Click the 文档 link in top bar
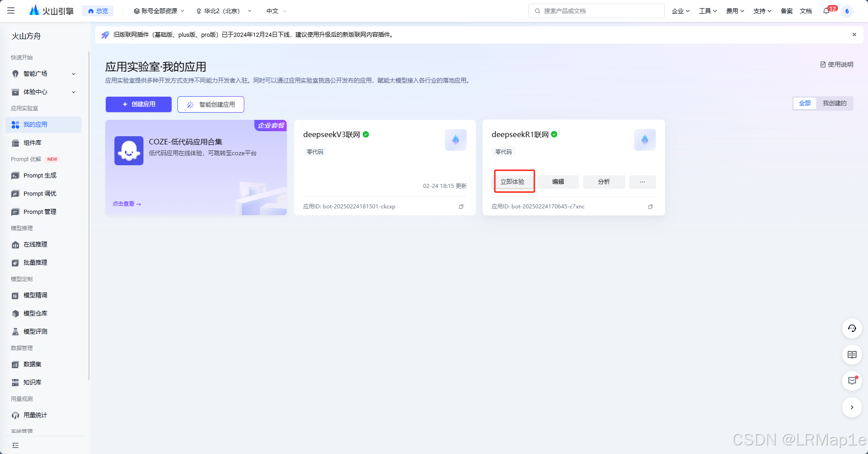Image resolution: width=868 pixels, height=454 pixels. (x=806, y=11)
